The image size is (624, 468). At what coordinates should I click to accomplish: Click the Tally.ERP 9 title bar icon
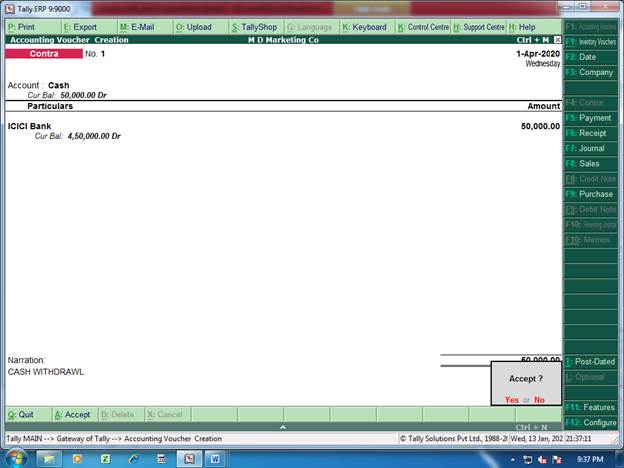(x=10, y=9)
